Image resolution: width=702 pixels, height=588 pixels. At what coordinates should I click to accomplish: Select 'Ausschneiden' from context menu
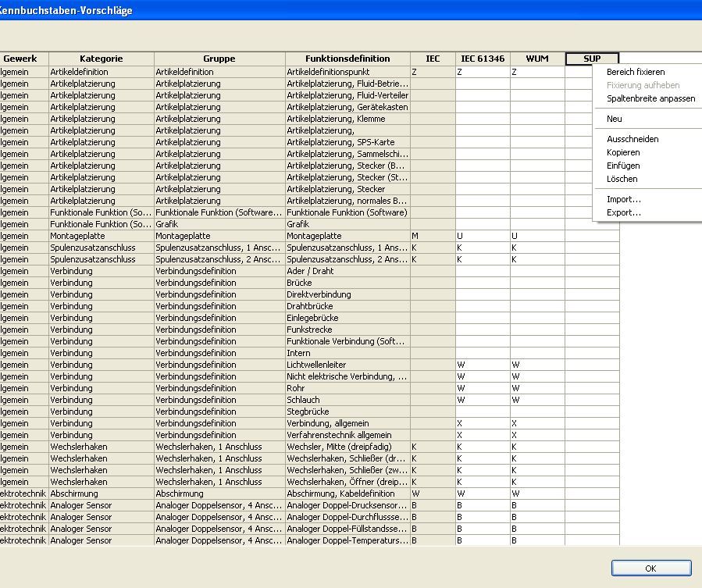pyautogui.click(x=633, y=139)
